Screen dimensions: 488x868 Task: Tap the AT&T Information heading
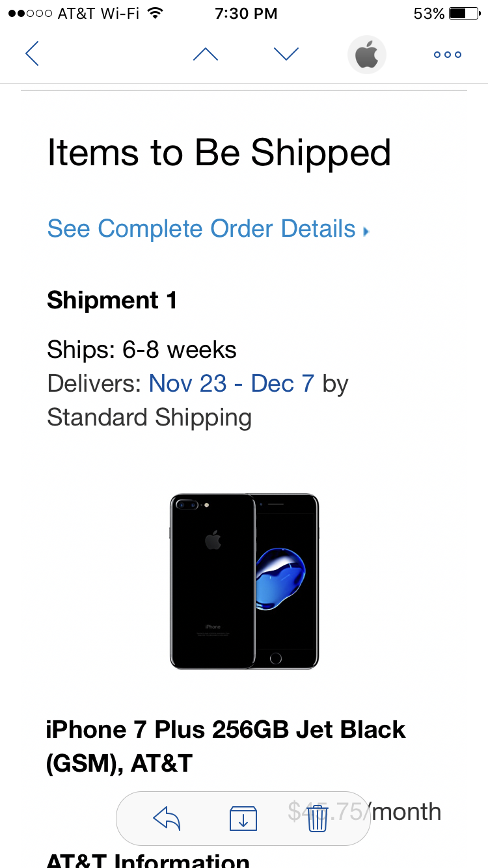click(148, 860)
